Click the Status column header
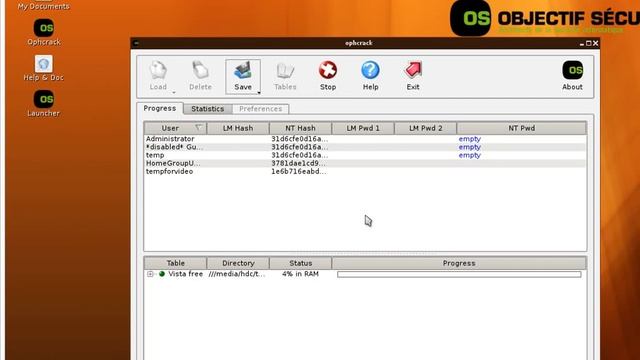The width and height of the screenshot is (640, 360). 300,263
